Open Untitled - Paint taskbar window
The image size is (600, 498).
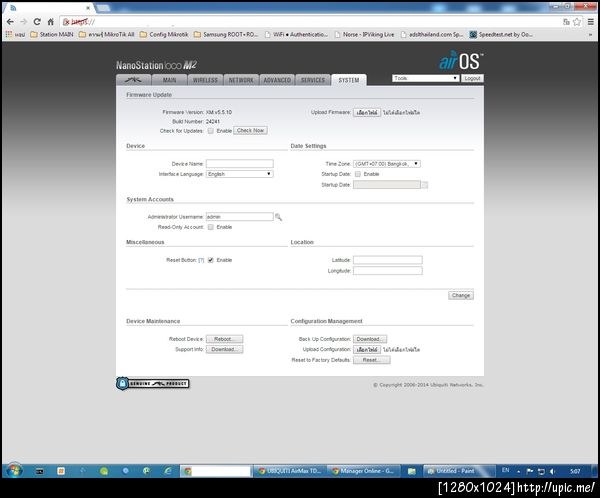(x=459, y=471)
